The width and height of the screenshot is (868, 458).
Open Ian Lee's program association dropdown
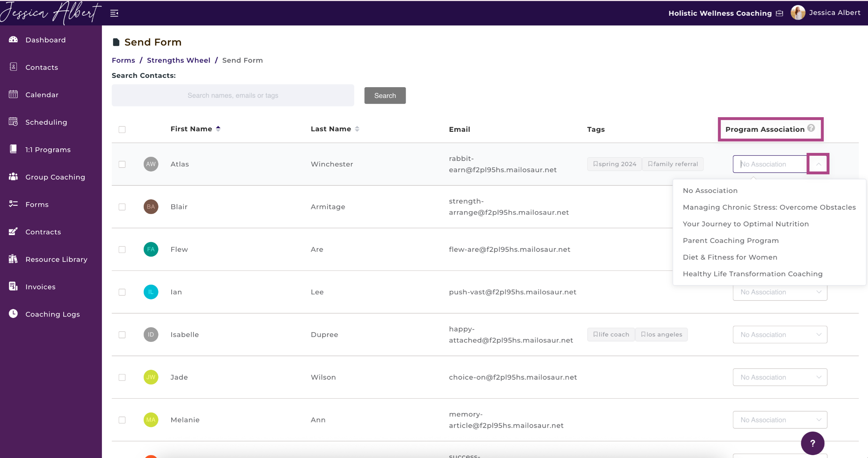click(x=780, y=292)
